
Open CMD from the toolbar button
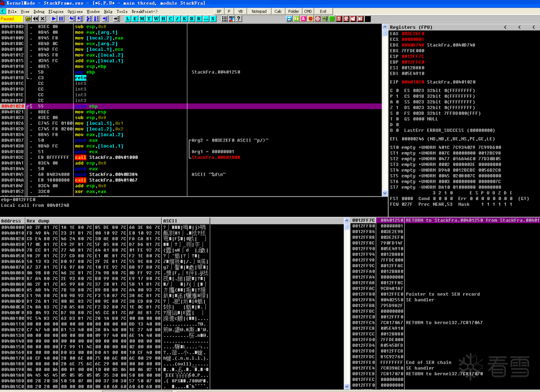(308, 12)
